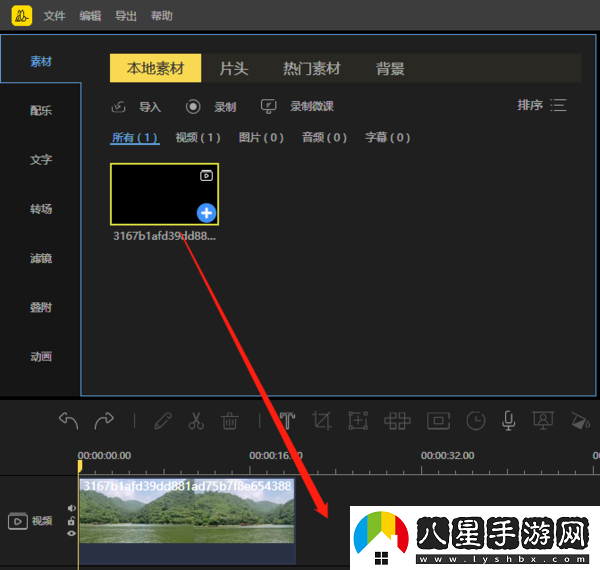The height and width of the screenshot is (570, 600).
Task: Toggle the 视频 track lock icon
Action: [71, 521]
